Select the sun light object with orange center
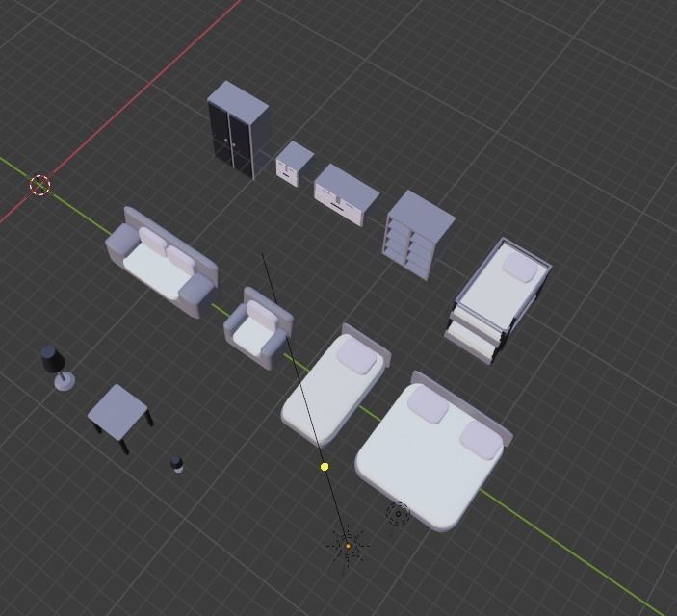Viewport: 677px width, 616px height. coord(348,546)
